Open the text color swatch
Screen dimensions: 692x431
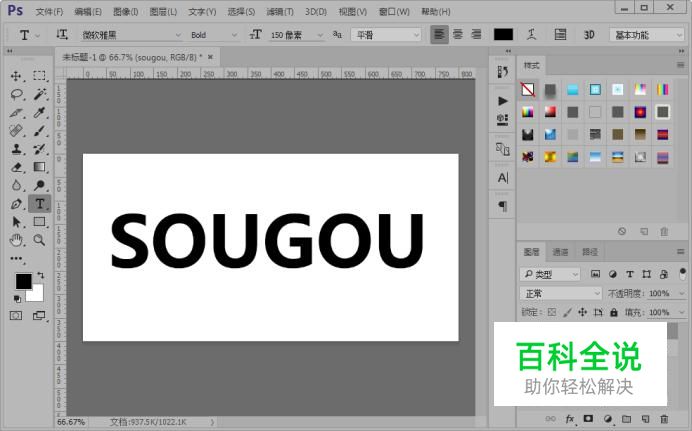tap(504, 35)
